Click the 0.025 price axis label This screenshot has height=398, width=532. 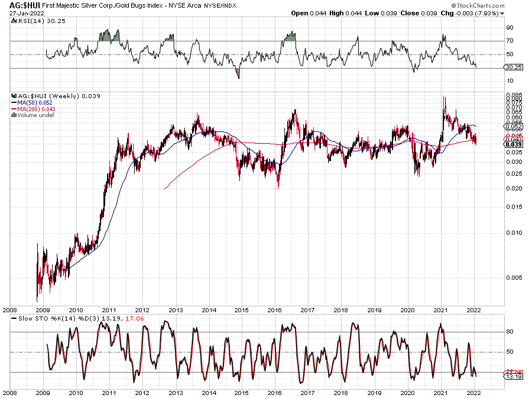coord(514,174)
